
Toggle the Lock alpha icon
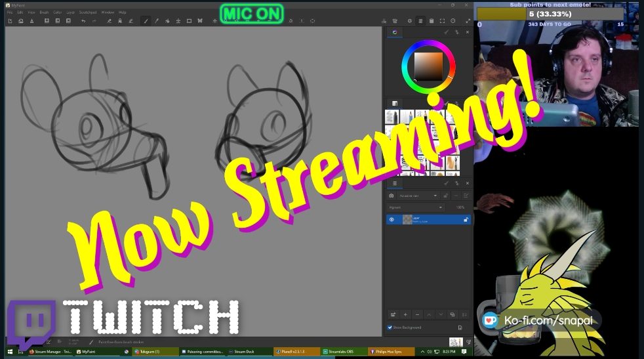click(120, 21)
